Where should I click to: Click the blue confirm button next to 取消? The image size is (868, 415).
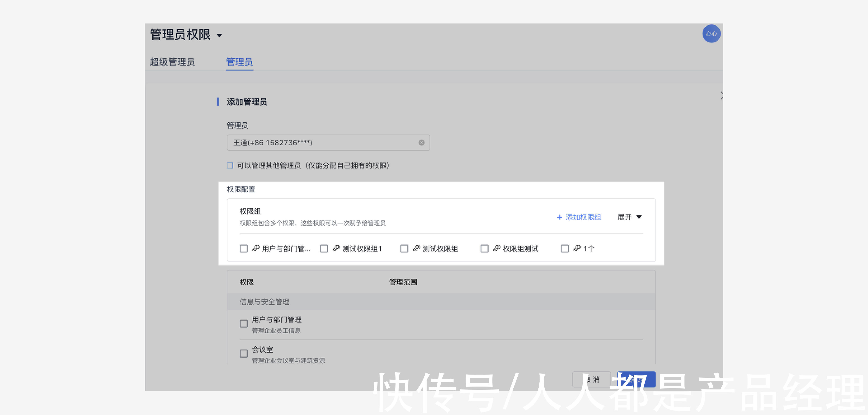click(x=636, y=380)
